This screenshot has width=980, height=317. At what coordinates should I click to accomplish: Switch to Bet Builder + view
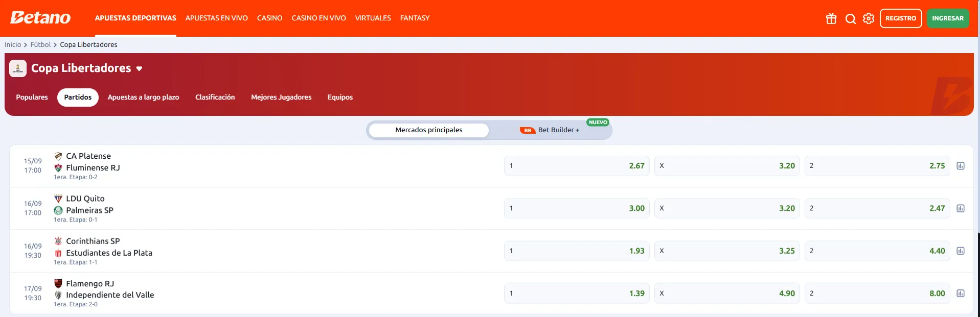550,130
